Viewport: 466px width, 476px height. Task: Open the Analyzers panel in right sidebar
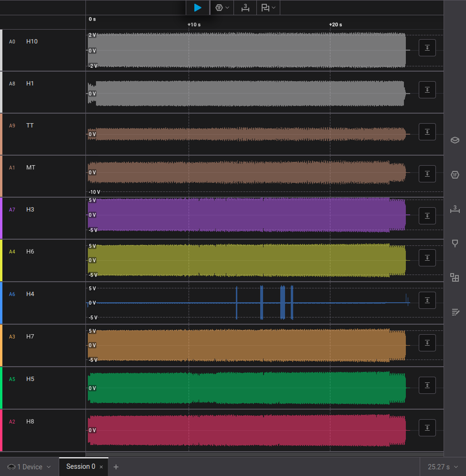[x=455, y=175]
